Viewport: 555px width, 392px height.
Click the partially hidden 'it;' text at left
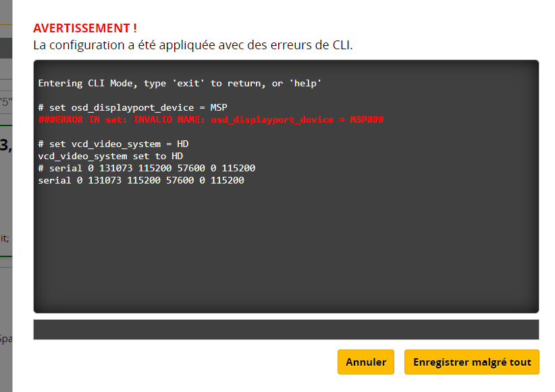(x=5, y=237)
